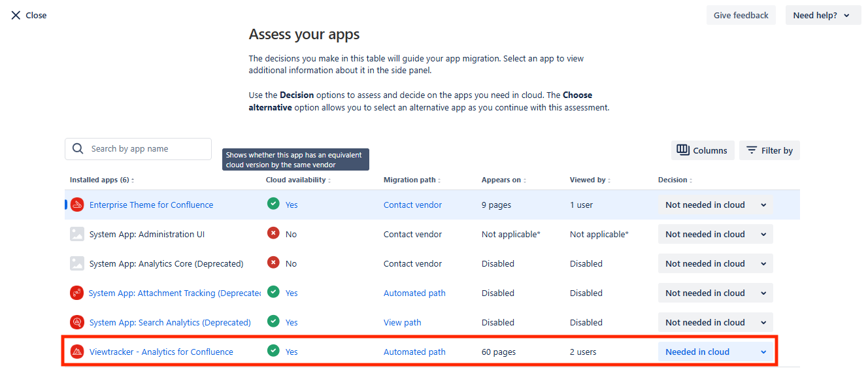Click the Administration UI placeholder image icon
Viewport: 868px width, 381px height.
(76, 233)
